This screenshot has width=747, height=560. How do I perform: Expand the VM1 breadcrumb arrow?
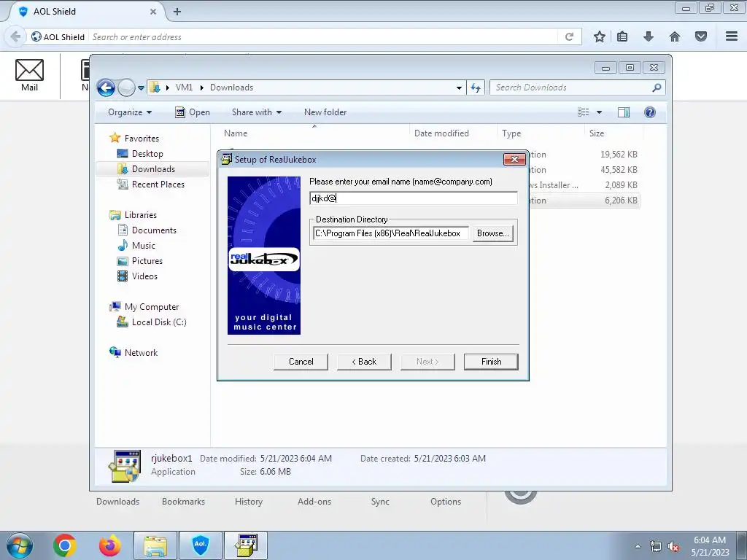[x=201, y=87]
